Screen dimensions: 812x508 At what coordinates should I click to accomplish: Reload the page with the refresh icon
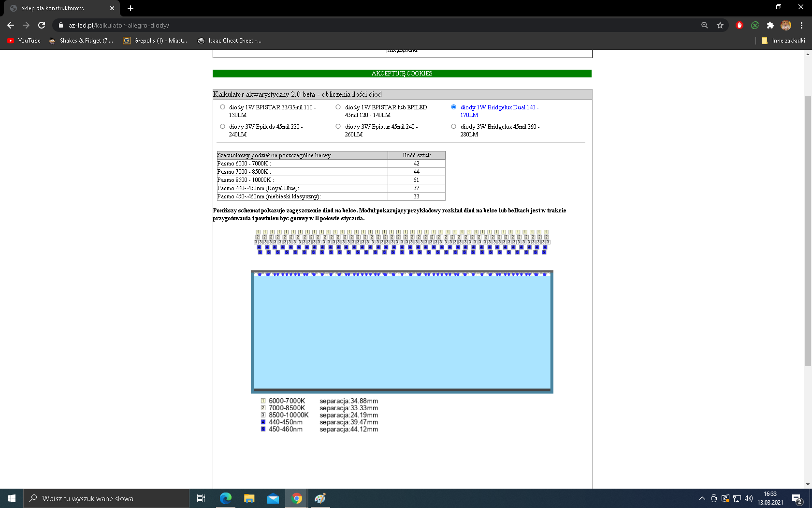[42, 25]
